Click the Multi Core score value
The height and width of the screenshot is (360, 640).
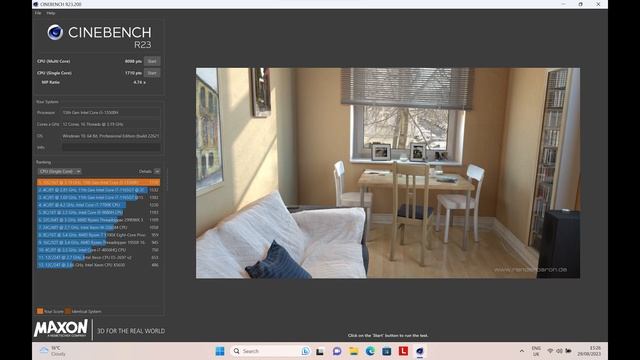pos(133,61)
